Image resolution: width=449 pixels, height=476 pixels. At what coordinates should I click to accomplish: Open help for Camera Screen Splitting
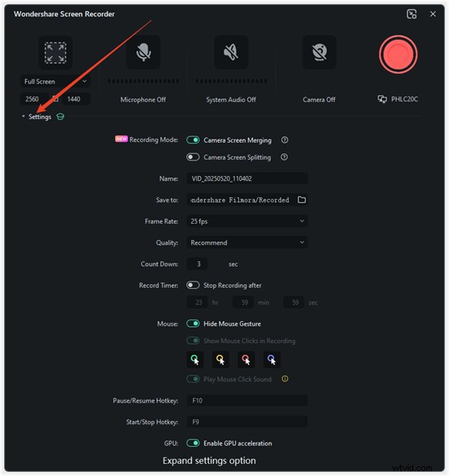(284, 157)
